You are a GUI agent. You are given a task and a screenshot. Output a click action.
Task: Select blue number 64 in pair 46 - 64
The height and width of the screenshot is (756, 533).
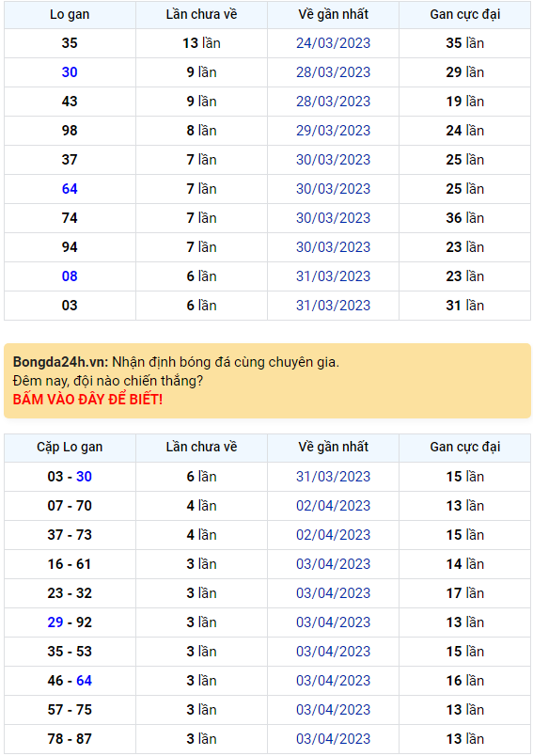click(x=84, y=681)
